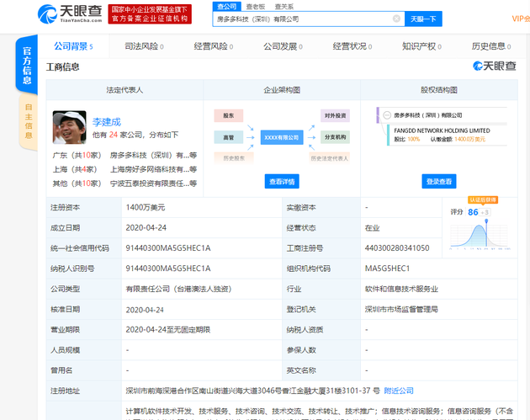Switch to the 查老板 search tab
This screenshot has height=420, width=530.
(257, 6)
